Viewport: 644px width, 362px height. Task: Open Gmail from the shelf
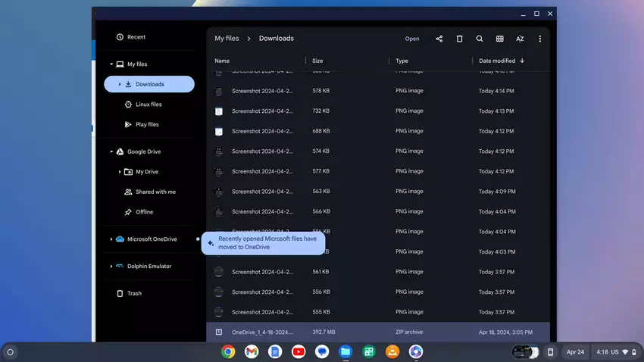(252, 351)
